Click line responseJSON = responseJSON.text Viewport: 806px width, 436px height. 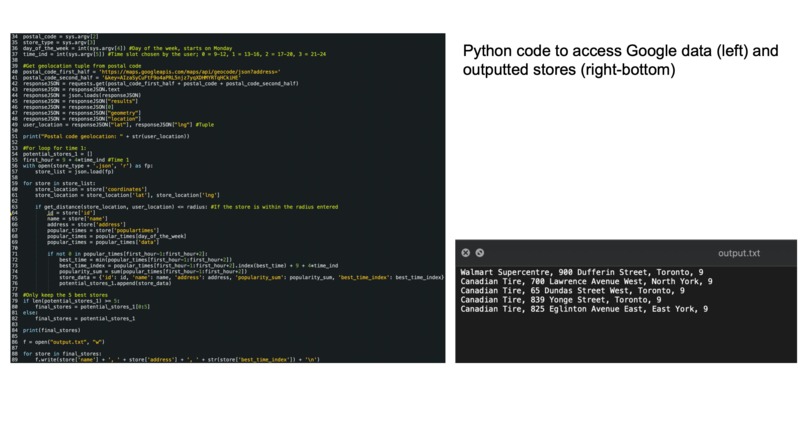click(71, 89)
